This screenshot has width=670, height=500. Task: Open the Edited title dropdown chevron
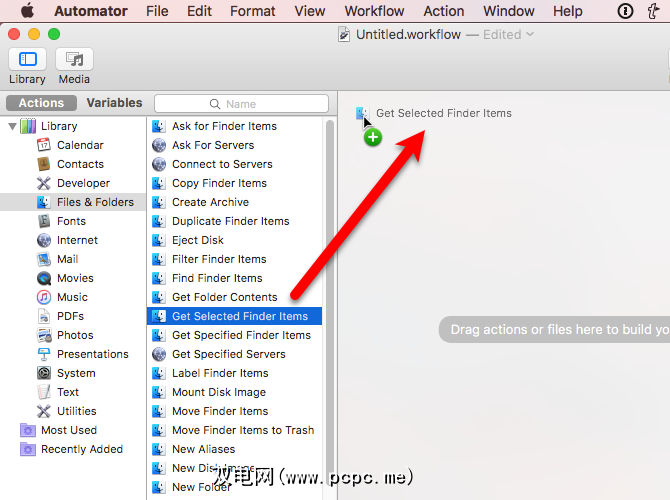point(530,34)
